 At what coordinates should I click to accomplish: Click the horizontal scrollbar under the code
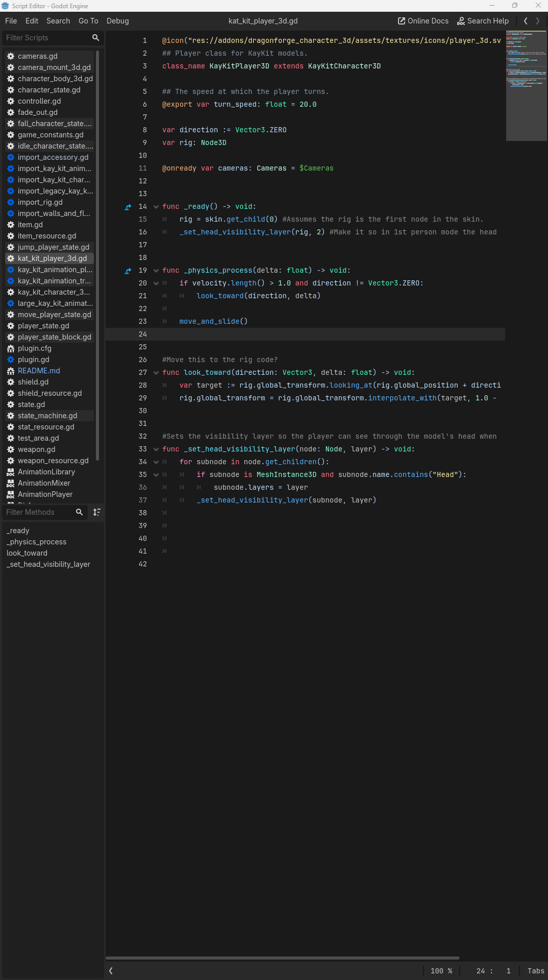click(282, 958)
